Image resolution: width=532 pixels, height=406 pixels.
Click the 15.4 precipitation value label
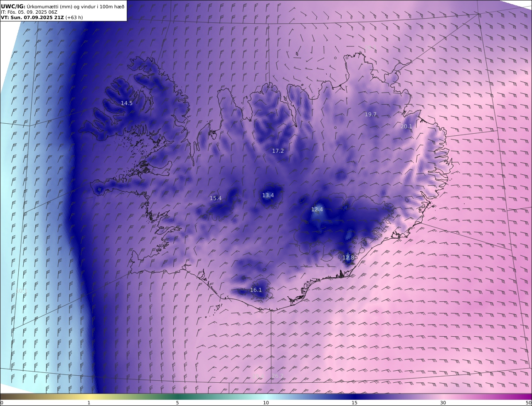pyautogui.click(x=216, y=198)
